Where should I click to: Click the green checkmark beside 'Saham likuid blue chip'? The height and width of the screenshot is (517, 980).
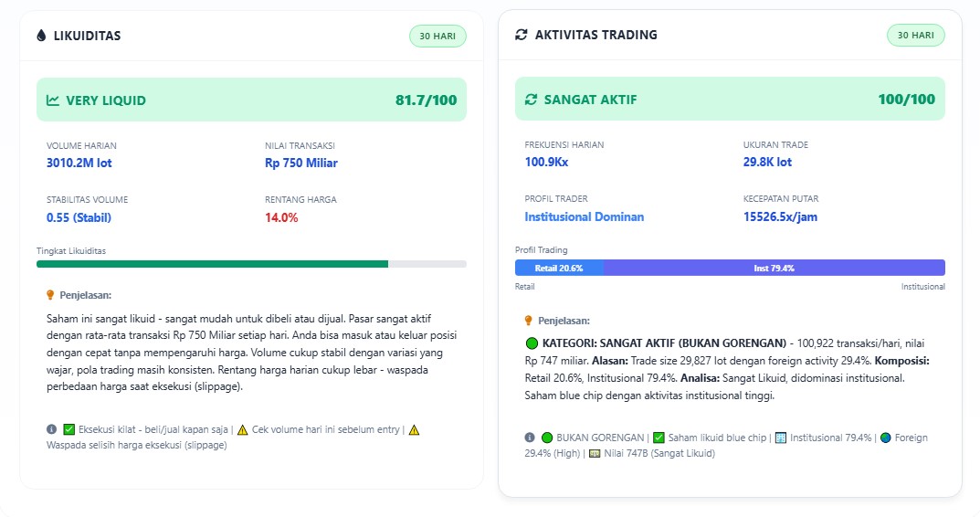(x=659, y=438)
